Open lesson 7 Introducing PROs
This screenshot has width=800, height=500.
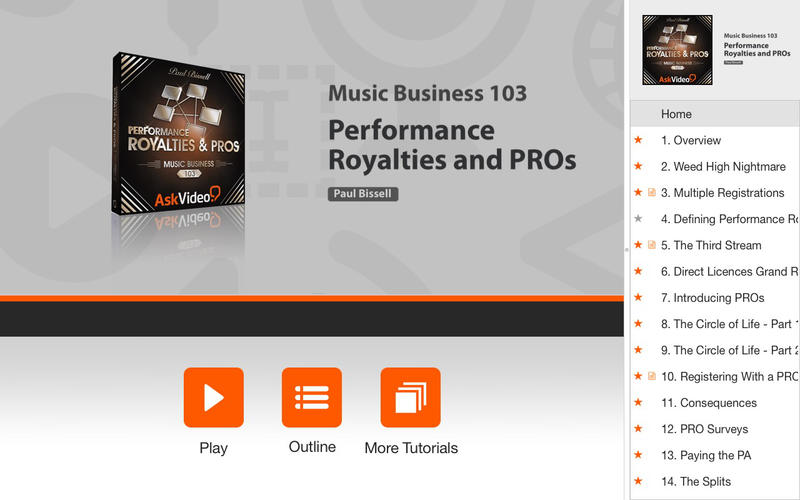click(x=715, y=297)
